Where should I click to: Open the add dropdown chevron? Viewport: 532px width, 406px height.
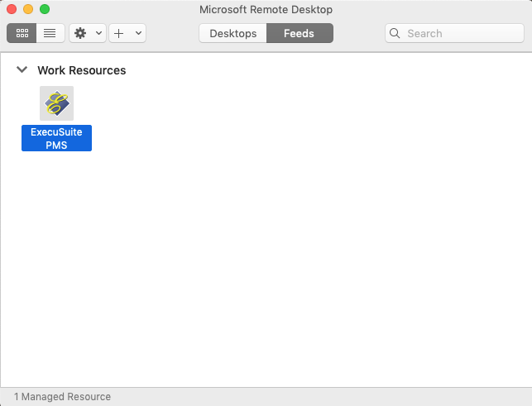tap(138, 33)
